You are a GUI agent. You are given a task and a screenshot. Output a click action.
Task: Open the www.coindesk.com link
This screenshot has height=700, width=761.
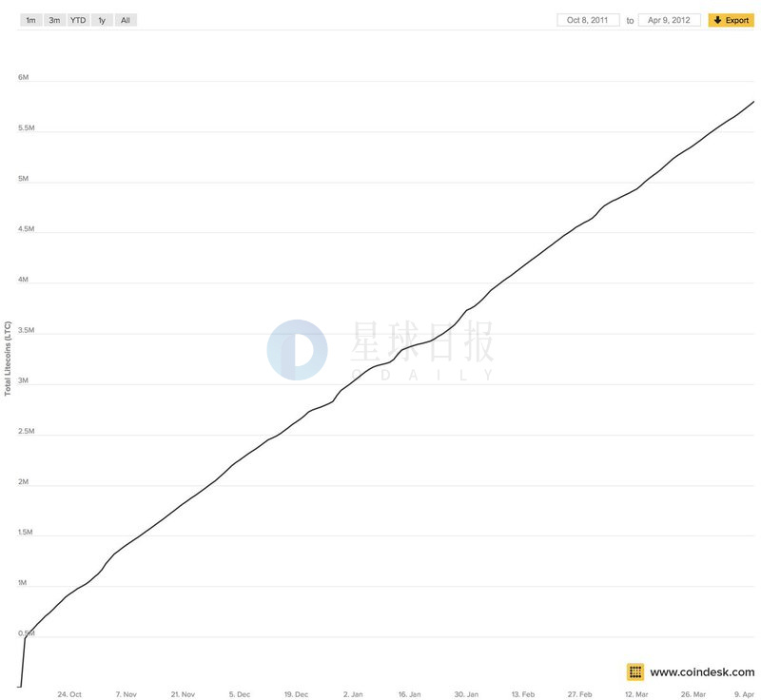(702, 672)
